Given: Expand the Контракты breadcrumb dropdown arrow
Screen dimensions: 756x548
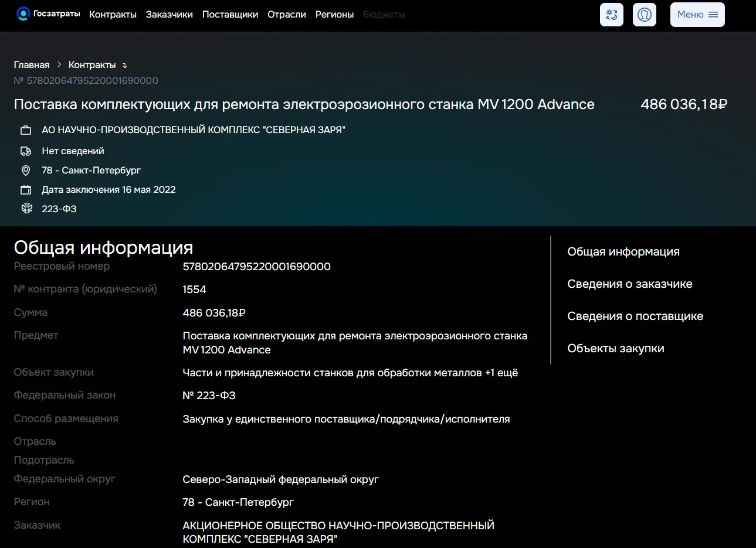Looking at the screenshot, I should [124, 66].
